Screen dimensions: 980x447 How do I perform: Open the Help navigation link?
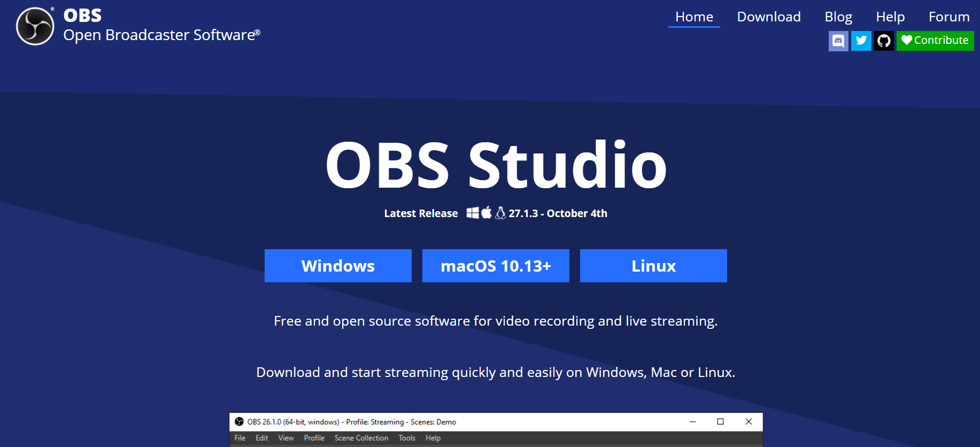coord(890,17)
